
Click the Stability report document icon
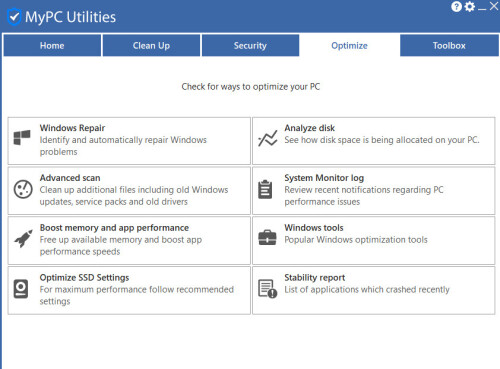click(x=268, y=289)
